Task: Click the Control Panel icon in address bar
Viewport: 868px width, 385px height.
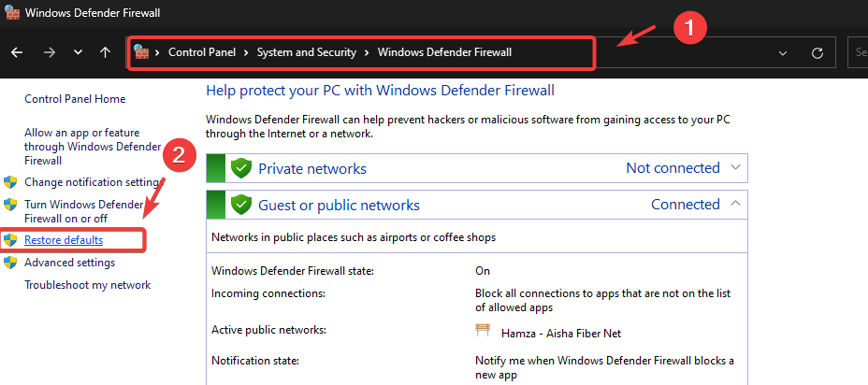Action: click(x=142, y=52)
